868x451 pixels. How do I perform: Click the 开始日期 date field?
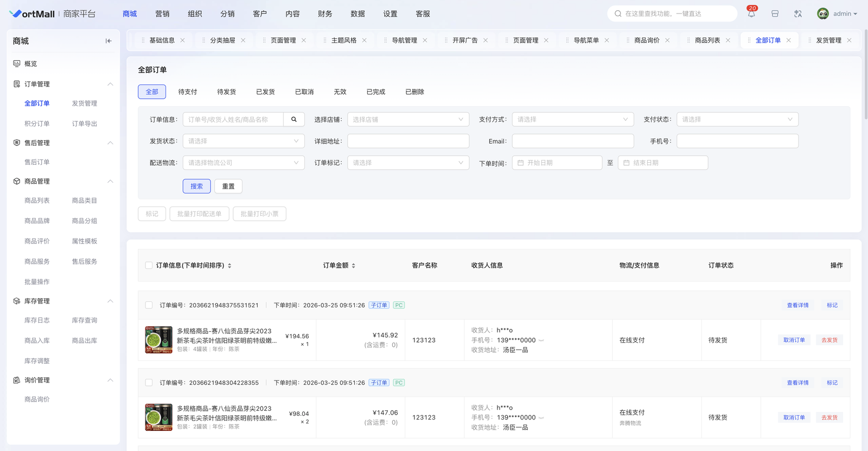pyautogui.click(x=559, y=163)
